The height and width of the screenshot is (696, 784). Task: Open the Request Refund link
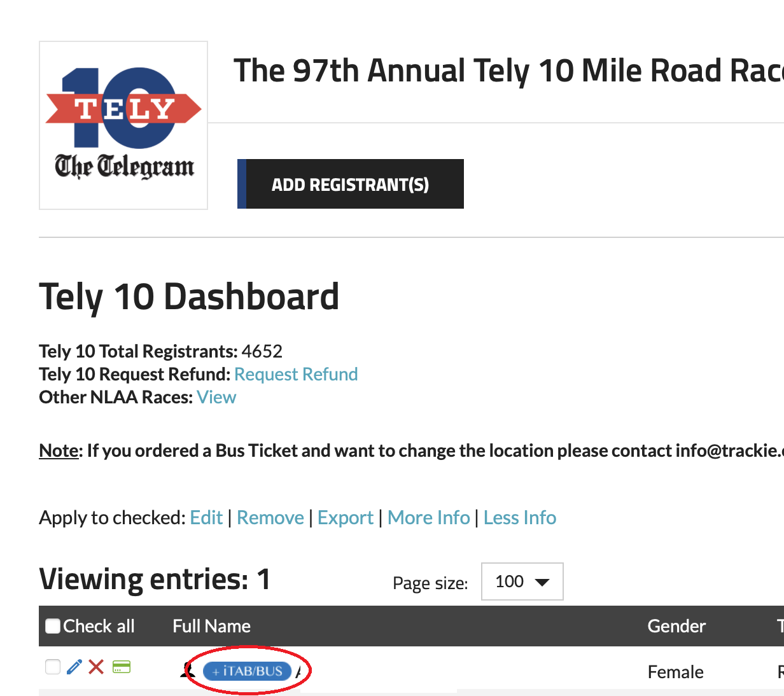click(x=296, y=374)
